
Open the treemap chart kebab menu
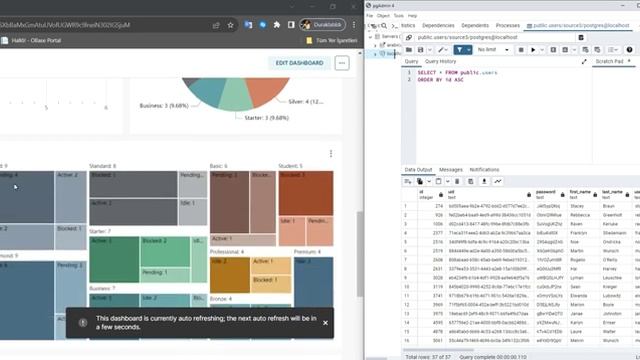coord(331,153)
